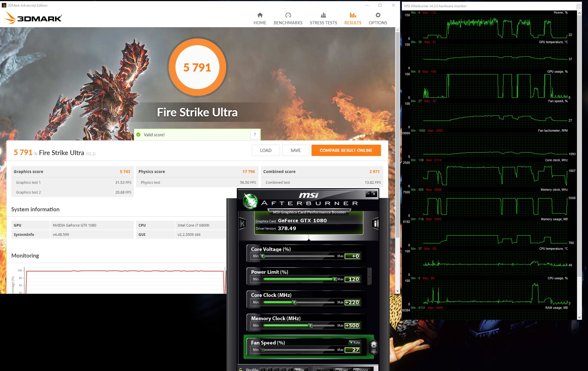Switch to the Results tab
The image size is (588, 371).
pyautogui.click(x=353, y=19)
